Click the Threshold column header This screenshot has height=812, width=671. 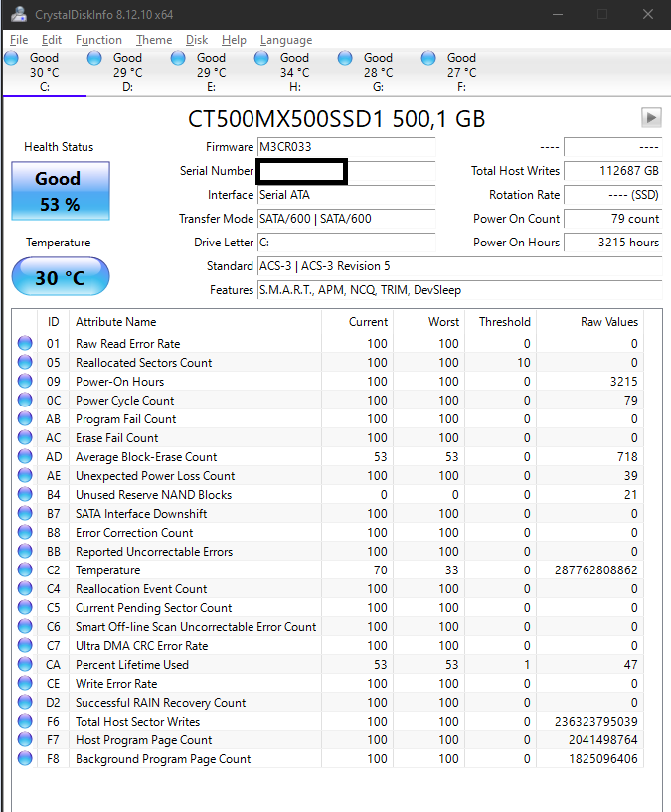tap(501, 322)
